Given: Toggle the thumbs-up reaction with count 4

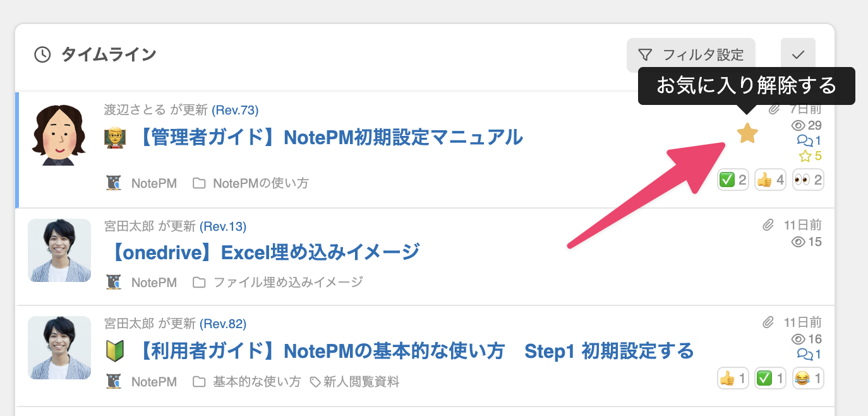Looking at the screenshot, I should pos(770,180).
